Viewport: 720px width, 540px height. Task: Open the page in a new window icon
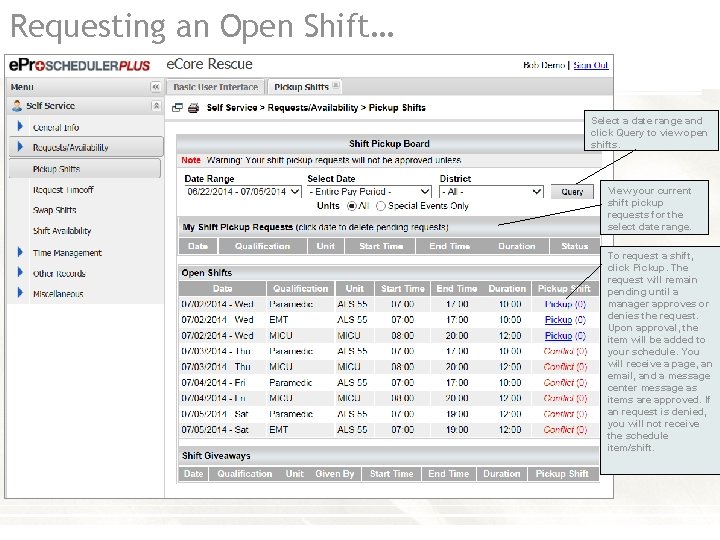click(x=177, y=108)
